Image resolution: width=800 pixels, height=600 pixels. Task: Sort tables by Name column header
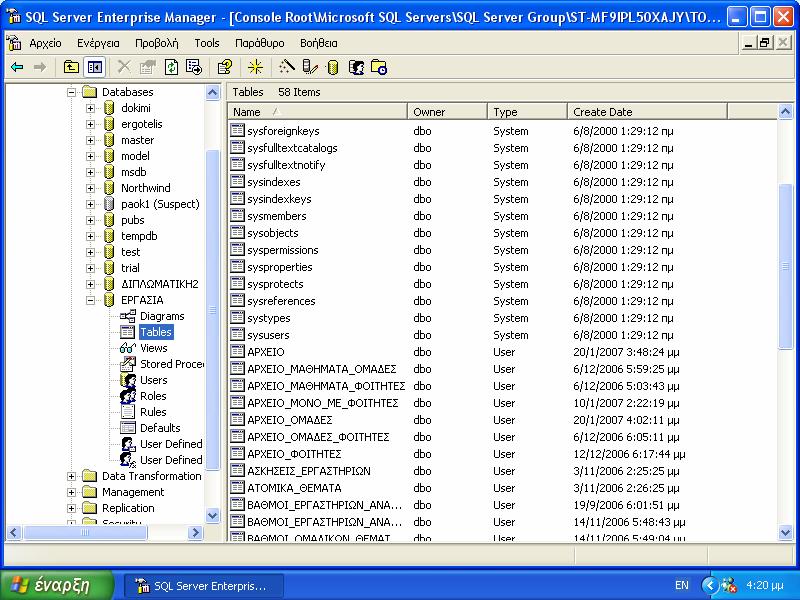pyautogui.click(x=317, y=112)
